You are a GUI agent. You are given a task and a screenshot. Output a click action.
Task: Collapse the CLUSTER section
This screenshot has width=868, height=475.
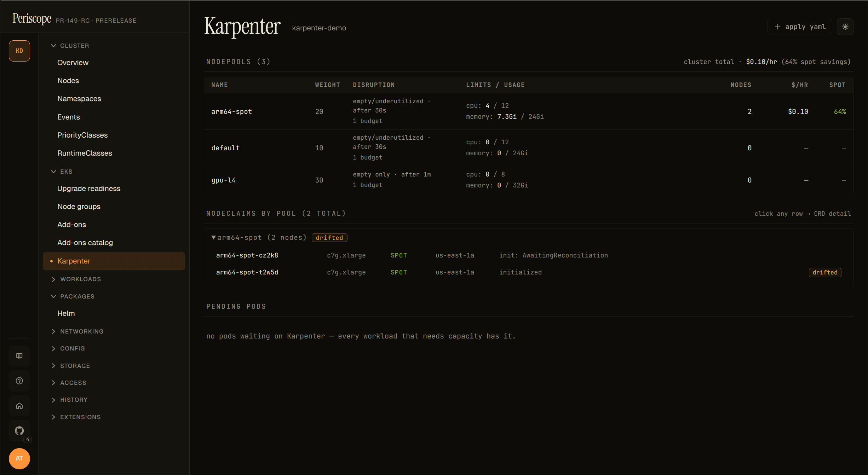tap(70, 46)
